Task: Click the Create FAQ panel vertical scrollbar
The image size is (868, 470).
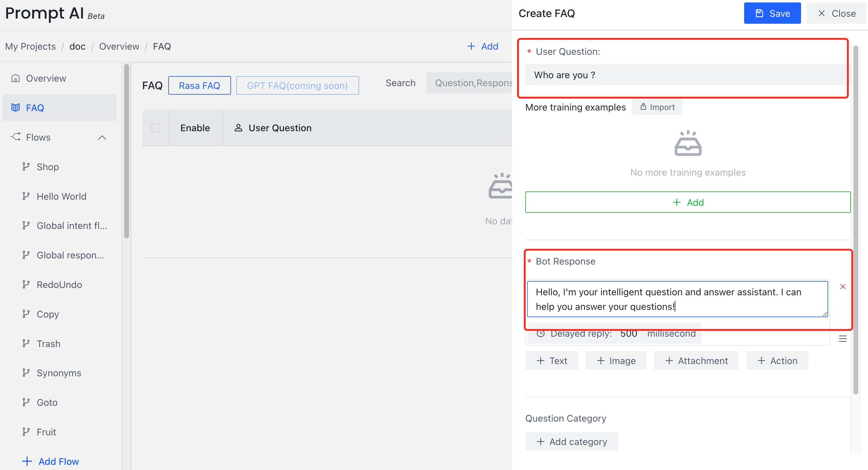Action: 856,220
